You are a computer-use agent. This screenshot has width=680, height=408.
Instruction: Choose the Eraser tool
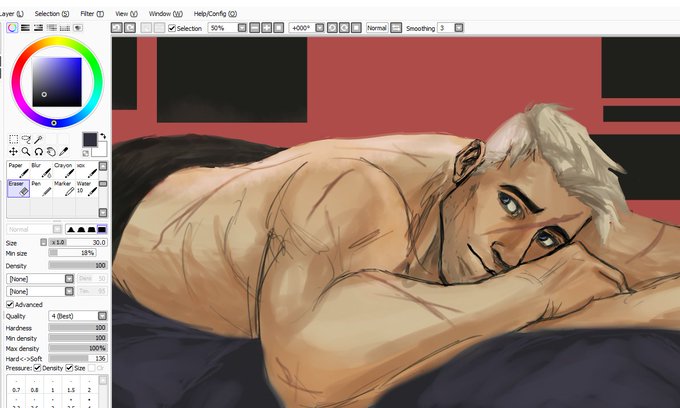point(19,189)
